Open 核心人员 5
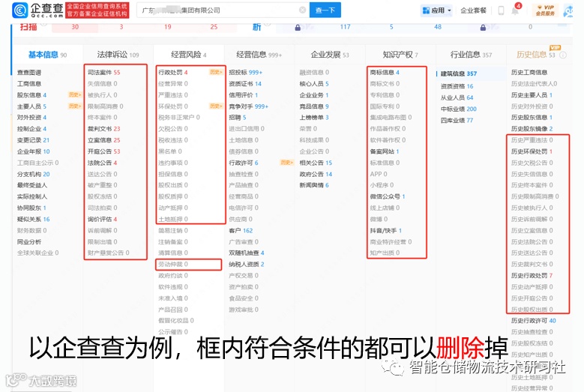Viewport: 584px width, 392px height. click(x=314, y=84)
